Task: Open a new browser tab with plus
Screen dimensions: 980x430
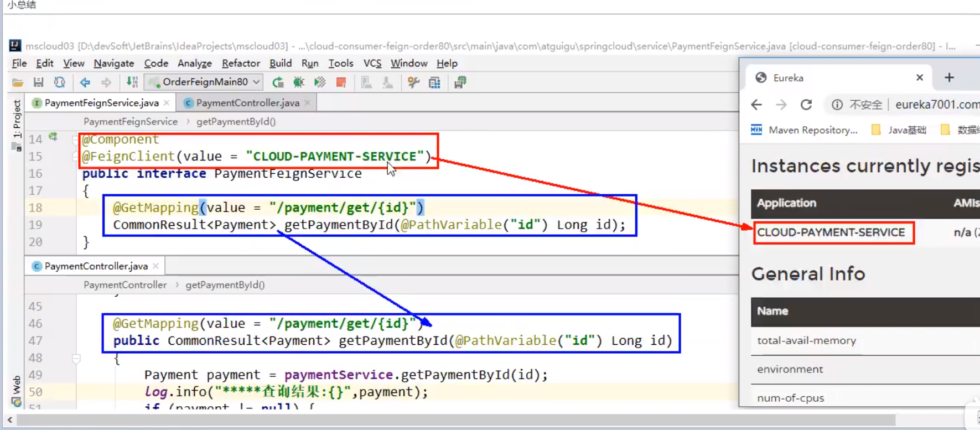Action: click(950, 77)
